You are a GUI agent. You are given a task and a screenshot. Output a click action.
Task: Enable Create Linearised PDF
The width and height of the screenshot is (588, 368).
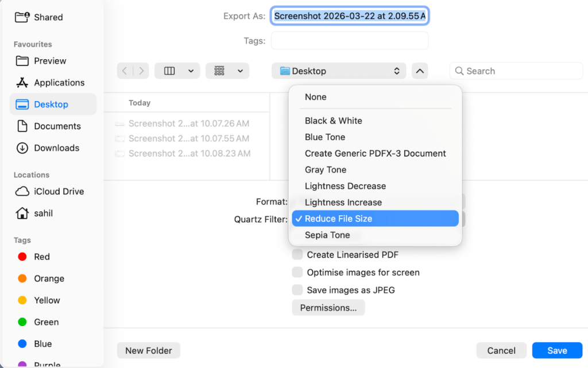point(297,254)
